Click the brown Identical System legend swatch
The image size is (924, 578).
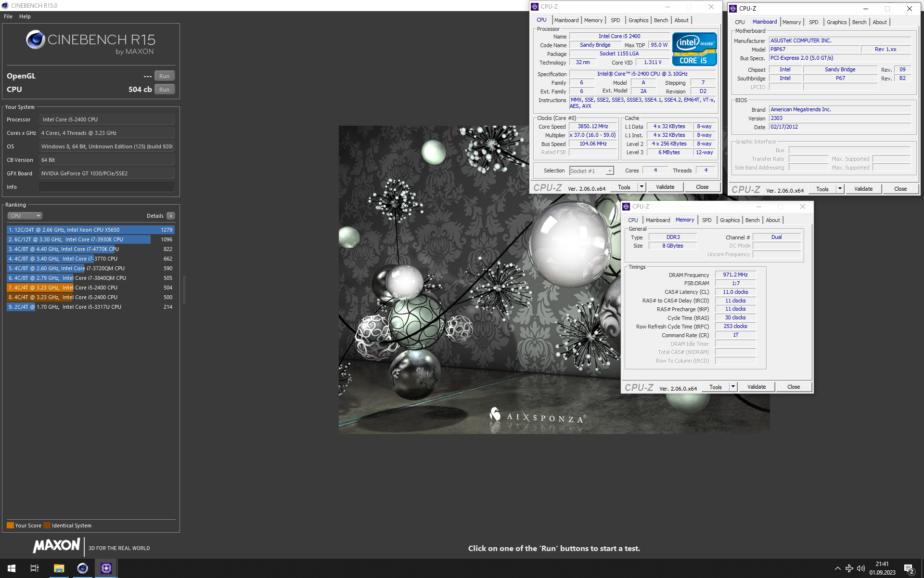[x=47, y=525]
